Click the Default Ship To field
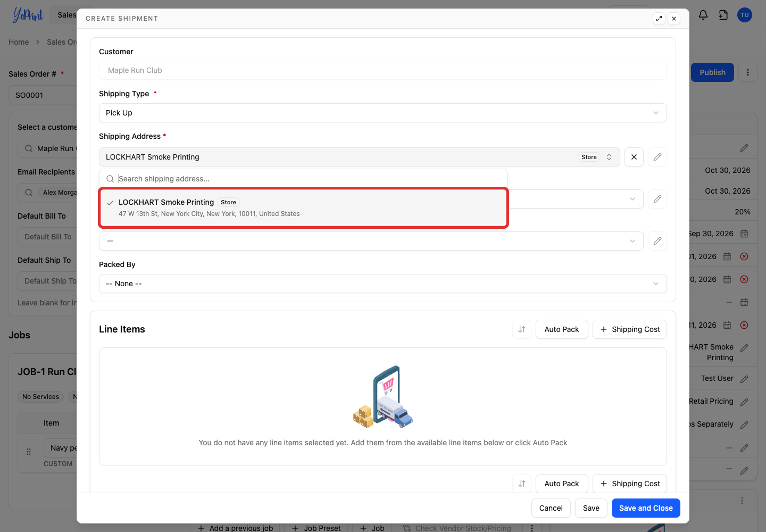766x532 pixels. [x=47, y=281]
